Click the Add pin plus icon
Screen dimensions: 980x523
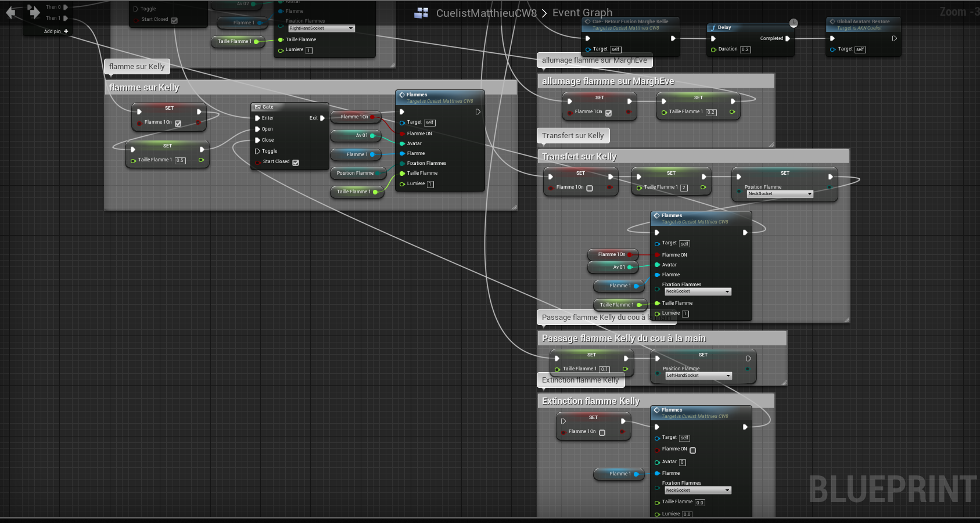pyautogui.click(x=66, y=31)
